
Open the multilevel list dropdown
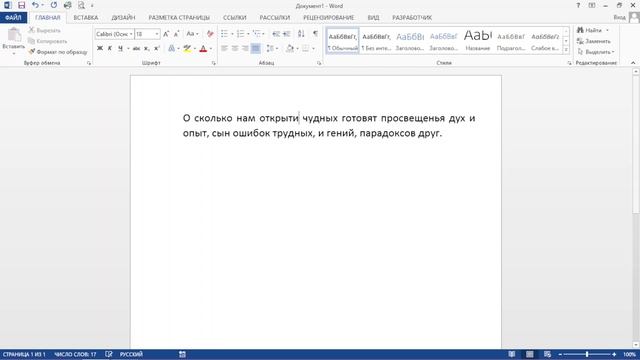coord(263,34)
